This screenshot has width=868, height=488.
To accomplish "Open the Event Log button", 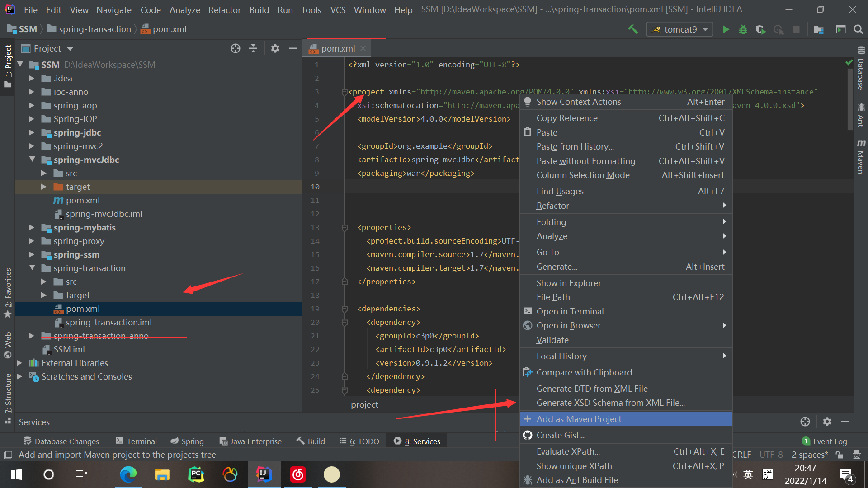I will pyautogui.click(x=825, y=441).
